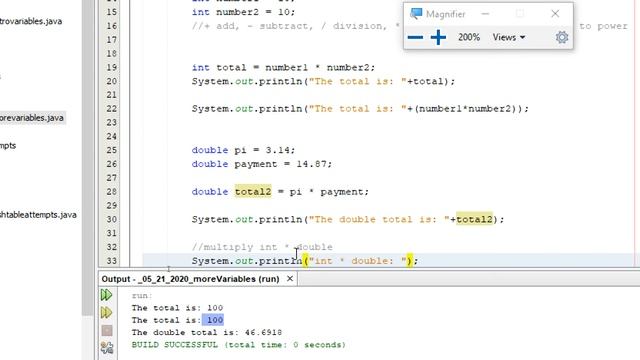Click the '//multiply int * double' comment
The width and height of the screenshot is (640, 360).
[x=262, y=247]
